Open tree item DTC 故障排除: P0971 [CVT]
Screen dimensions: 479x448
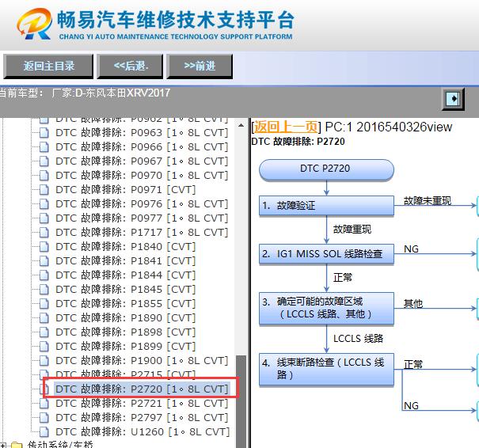pos(125,190)
